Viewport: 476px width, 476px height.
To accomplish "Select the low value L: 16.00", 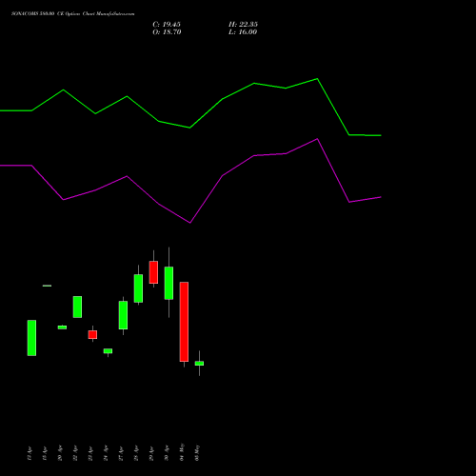I will coord(243,32).
